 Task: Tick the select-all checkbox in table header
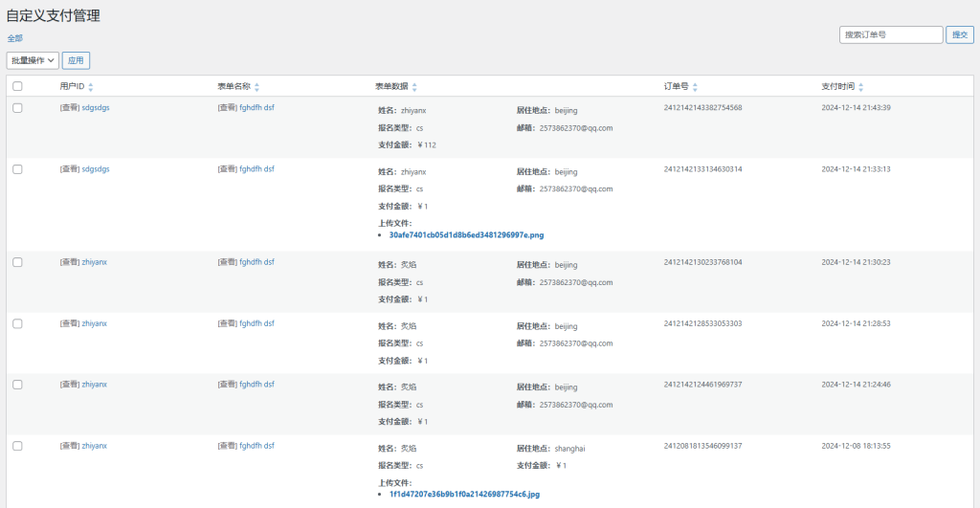17,86
